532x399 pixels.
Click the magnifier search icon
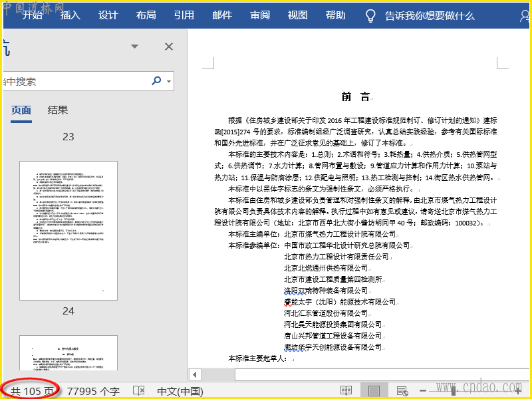pos(156,80)
